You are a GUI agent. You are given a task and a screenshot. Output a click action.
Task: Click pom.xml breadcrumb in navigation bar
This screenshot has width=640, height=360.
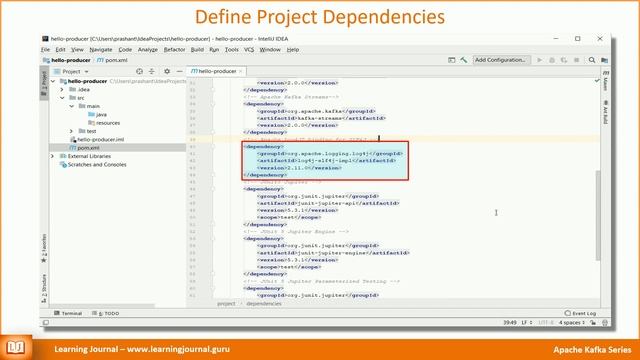tap(113, 60)
